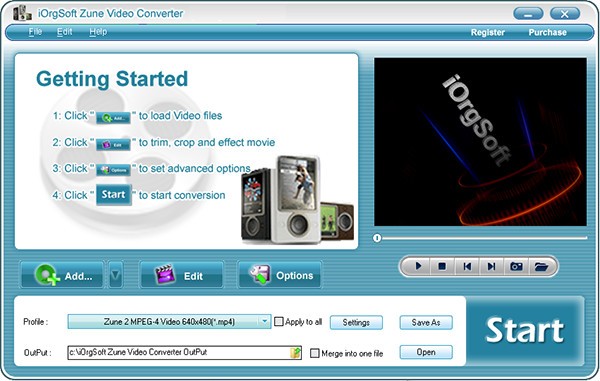Check Merge into one file
The width and height of the screenshot is (600, 381).
tap(315, 353)
